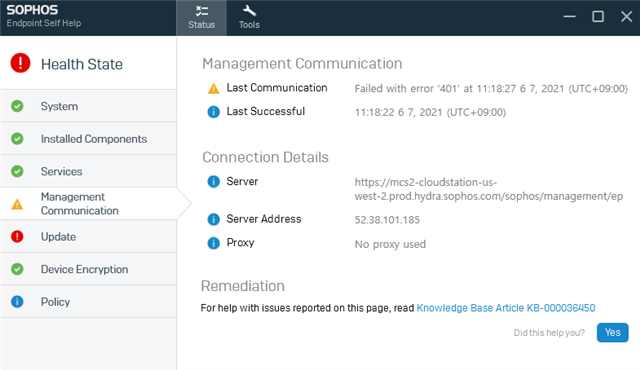Click the info icon beside Server Address
Screen dimensions: 640x370
coord(213,219)
